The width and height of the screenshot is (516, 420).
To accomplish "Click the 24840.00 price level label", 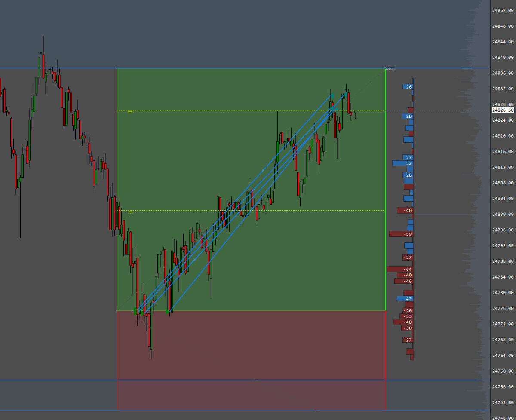I will (504, 58).
